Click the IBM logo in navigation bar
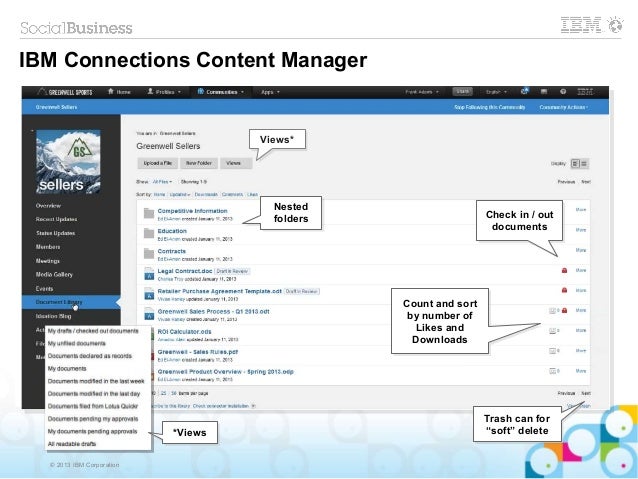 585,92
